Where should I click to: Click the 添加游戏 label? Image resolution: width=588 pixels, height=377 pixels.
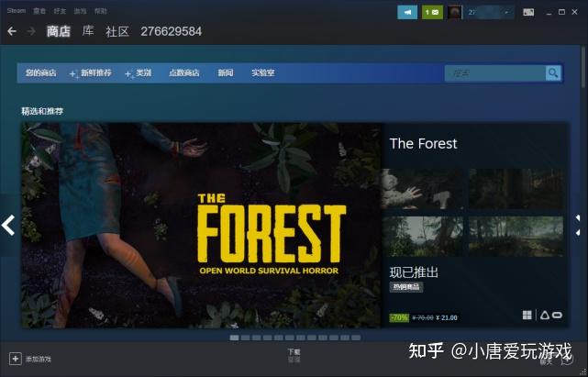(39, 360)
